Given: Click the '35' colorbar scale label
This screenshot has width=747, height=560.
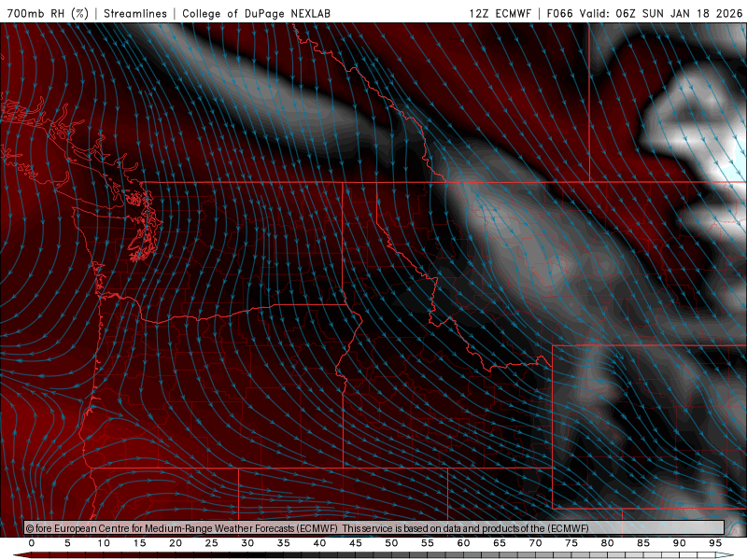Looking at the screenshot, I should tap(284, 543).
